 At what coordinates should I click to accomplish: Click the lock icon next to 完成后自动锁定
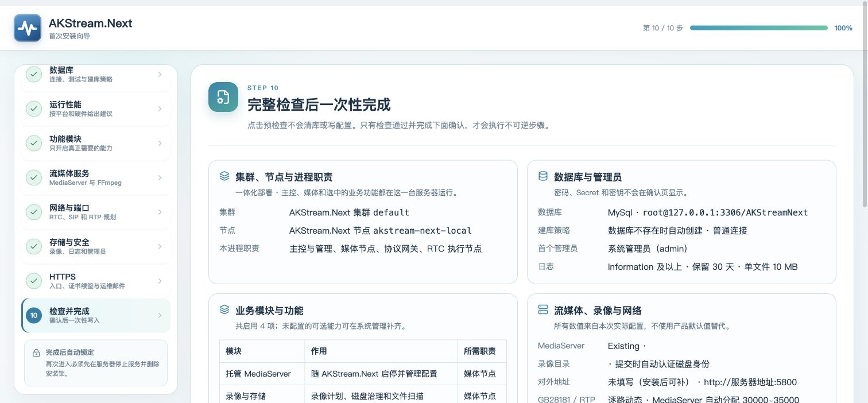pos(36,352)
